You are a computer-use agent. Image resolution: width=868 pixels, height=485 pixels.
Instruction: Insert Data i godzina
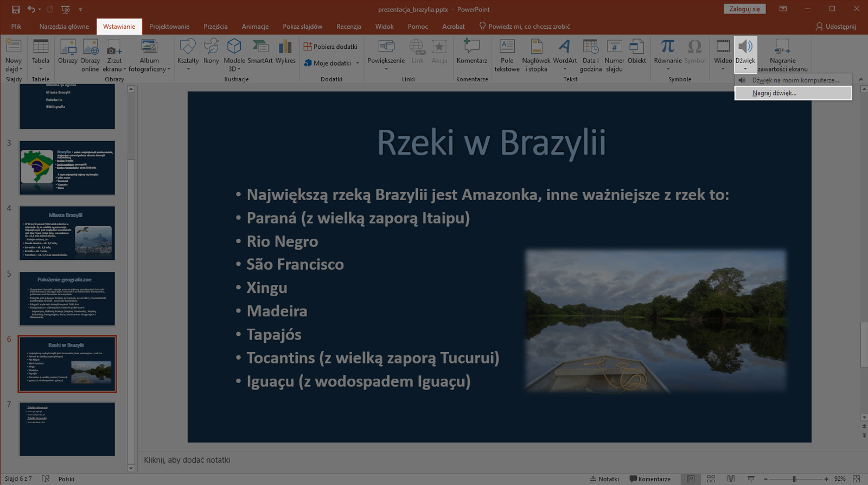tap(590, 56)
